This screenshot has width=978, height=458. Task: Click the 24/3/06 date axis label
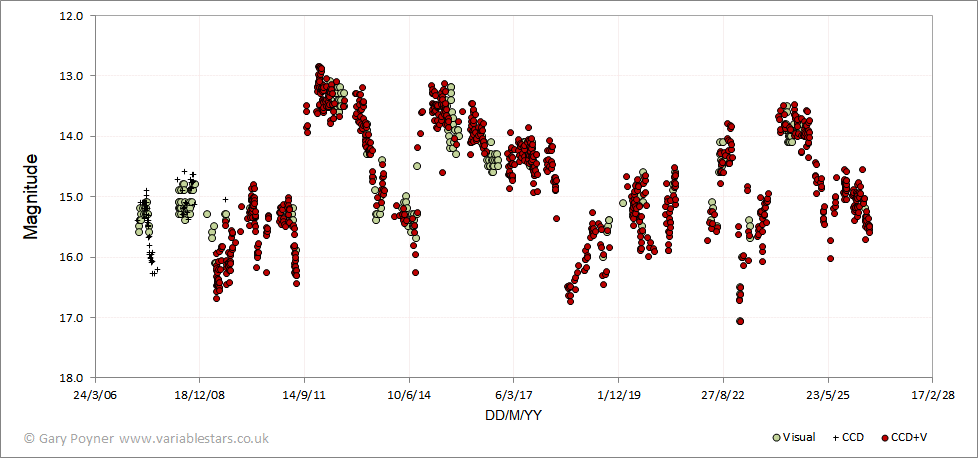(95, 395)
